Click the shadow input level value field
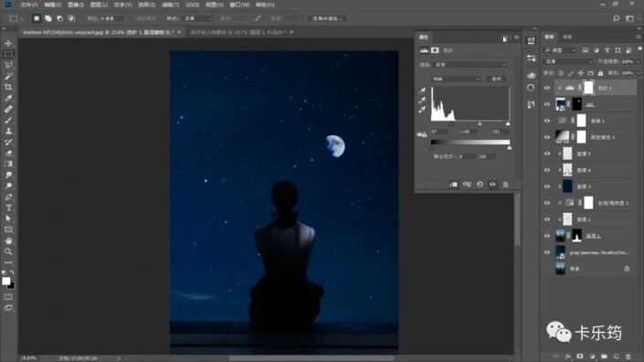This screenshot has height=362, width=644. tap(439, 132)
